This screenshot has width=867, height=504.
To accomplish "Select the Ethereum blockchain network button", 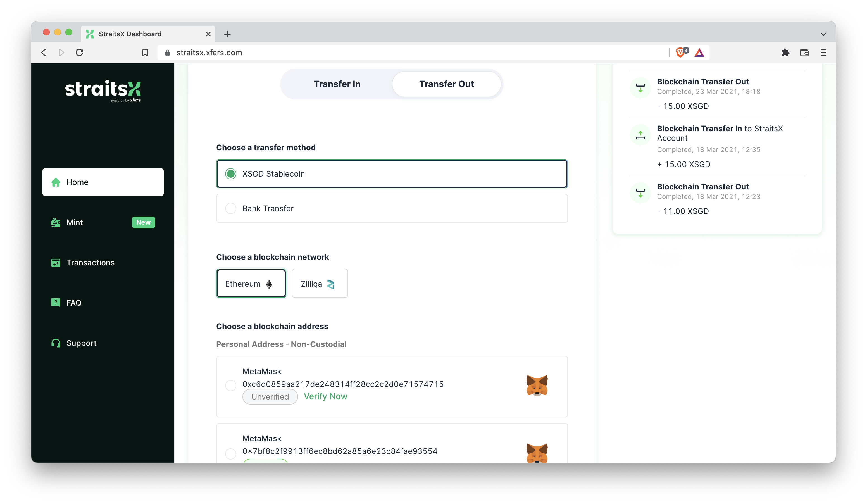I will pyautogui.click(x=250, y=283).
